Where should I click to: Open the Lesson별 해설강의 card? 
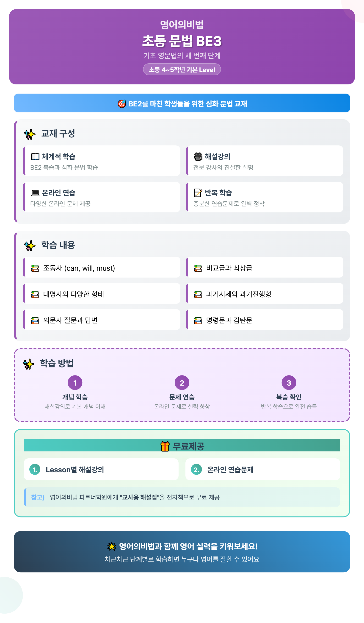(x=101, y=470)
